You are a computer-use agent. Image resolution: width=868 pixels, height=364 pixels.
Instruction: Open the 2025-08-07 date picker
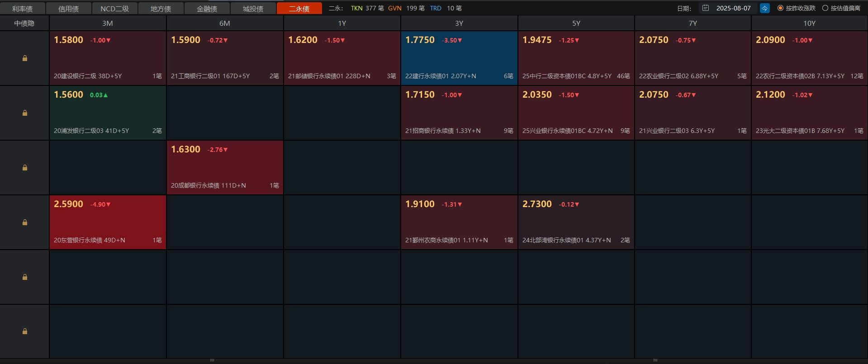(733, 8)
